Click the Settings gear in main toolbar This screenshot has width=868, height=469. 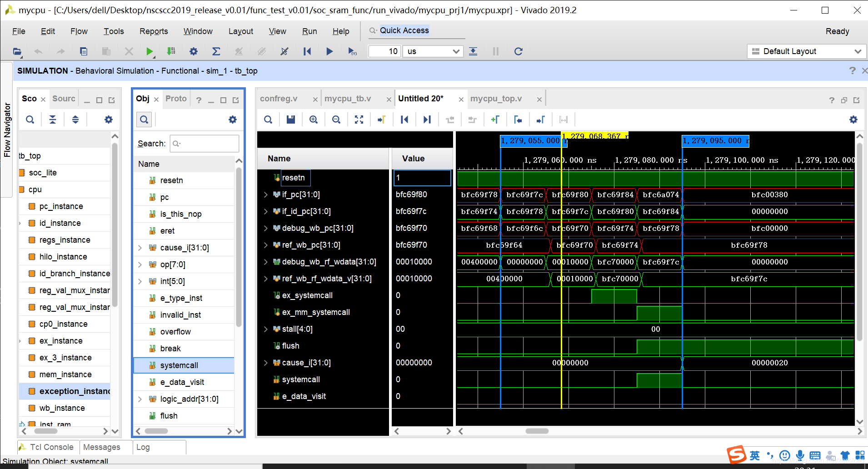[x=194, y=51]
